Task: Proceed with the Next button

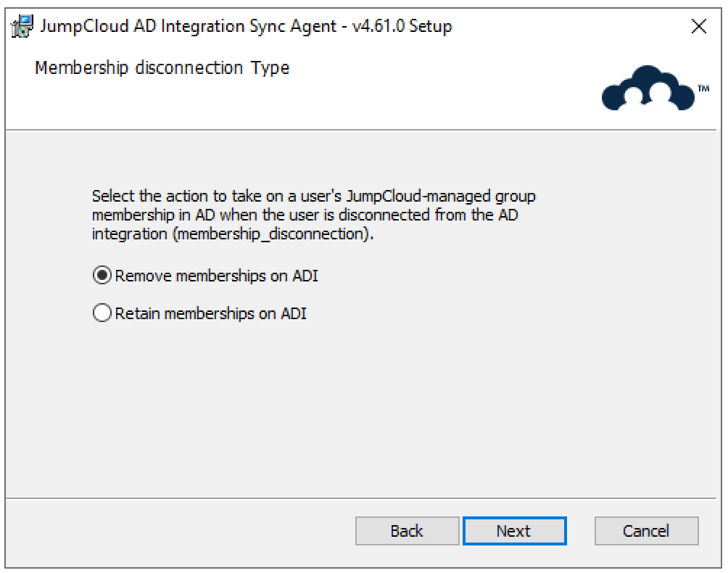Action: [x=514, y=531]
